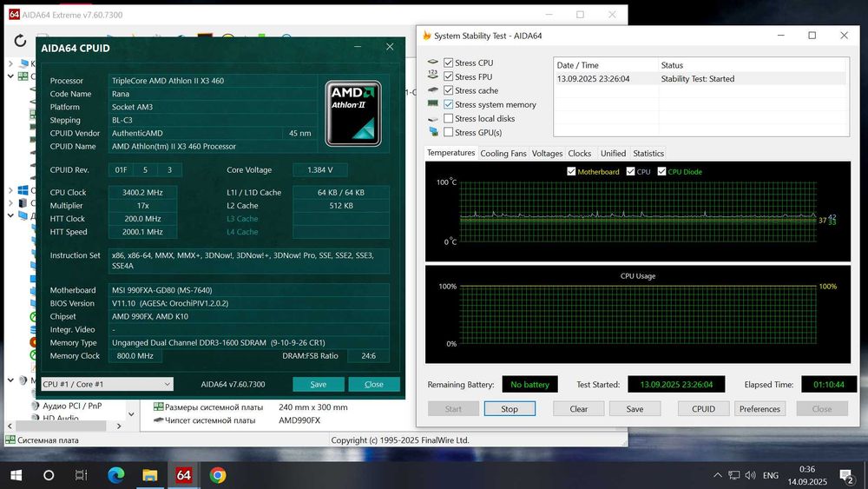Switch to the Cooling Fans tab

(x=503, y=154)
